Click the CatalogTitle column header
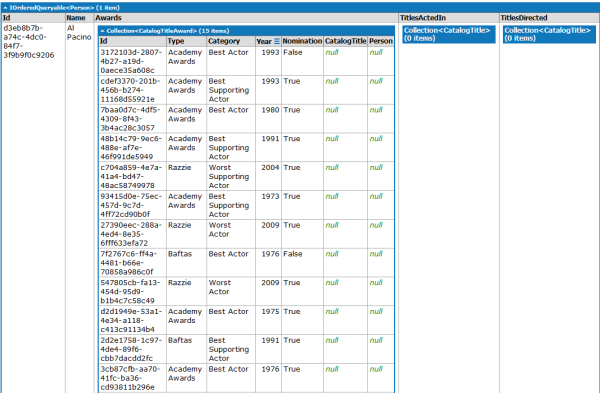This screenshot has width=600, height=393. click(345, 41)
